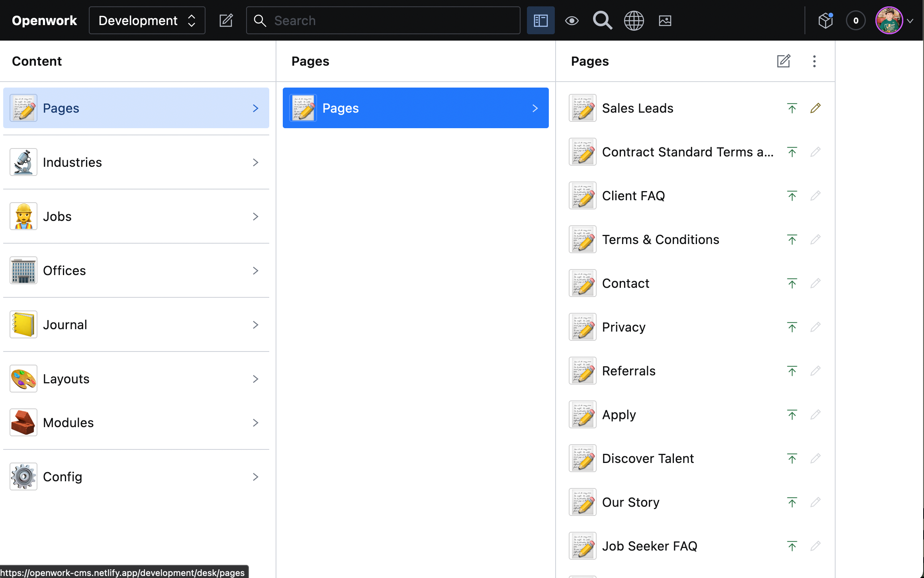Create new page via Pages pane compose icon
The width and height of the screenshot is (924, 578).
pos(783,61)
